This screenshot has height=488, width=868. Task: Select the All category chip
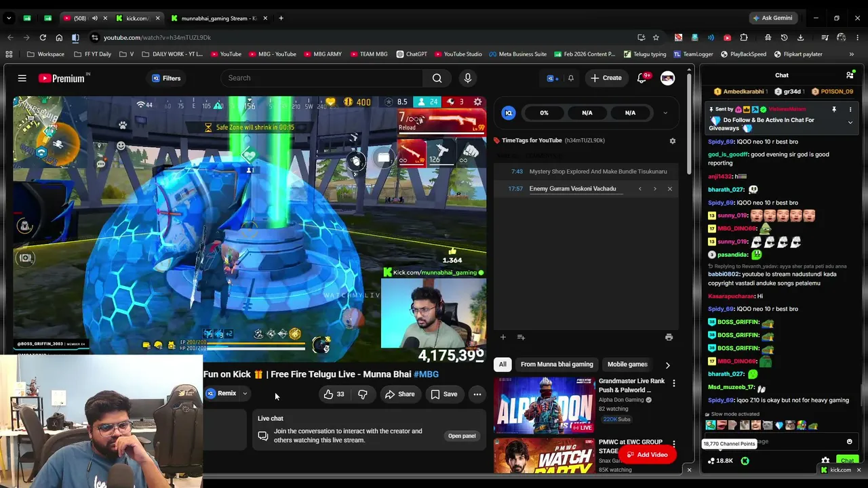(502, 365)
